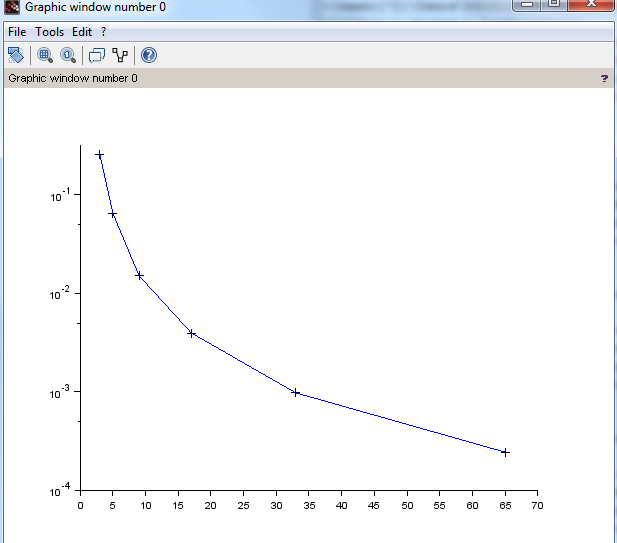Click x-axis tick label 70
This screenshot has height=543, width=617.
[538, 506]
